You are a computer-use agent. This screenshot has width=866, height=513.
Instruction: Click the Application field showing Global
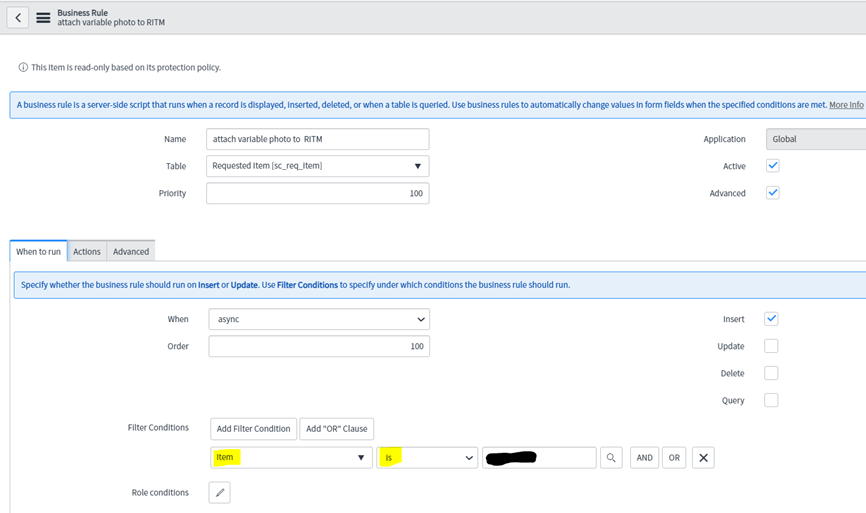[x=816, y=139]
